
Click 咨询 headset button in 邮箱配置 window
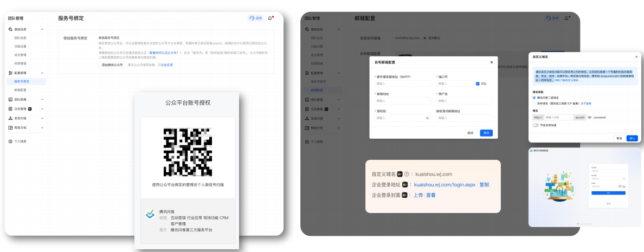point(552,18)
